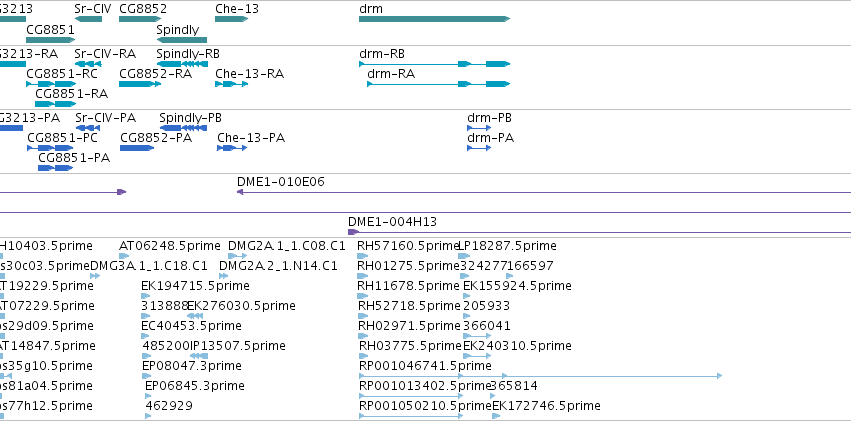The width and height of the screenshot is (851, 421).
Task: Click the drm-RB transcript line
Action: (x=434, y=64)
